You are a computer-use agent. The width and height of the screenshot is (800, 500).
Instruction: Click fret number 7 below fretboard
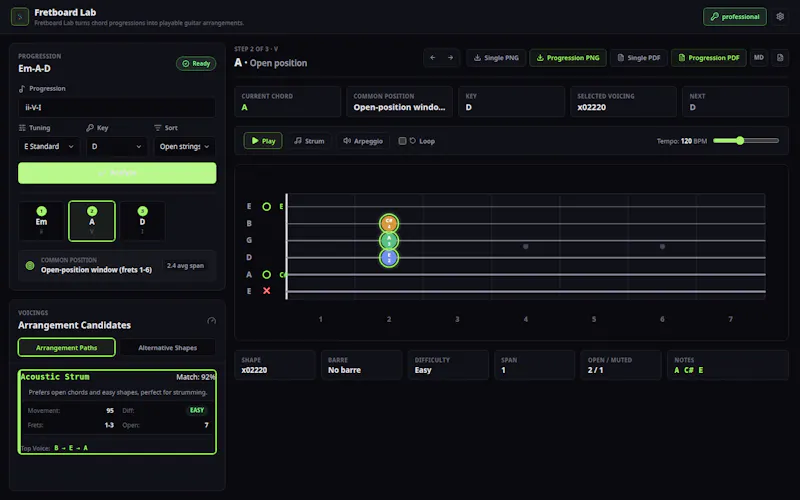[730, 319]
